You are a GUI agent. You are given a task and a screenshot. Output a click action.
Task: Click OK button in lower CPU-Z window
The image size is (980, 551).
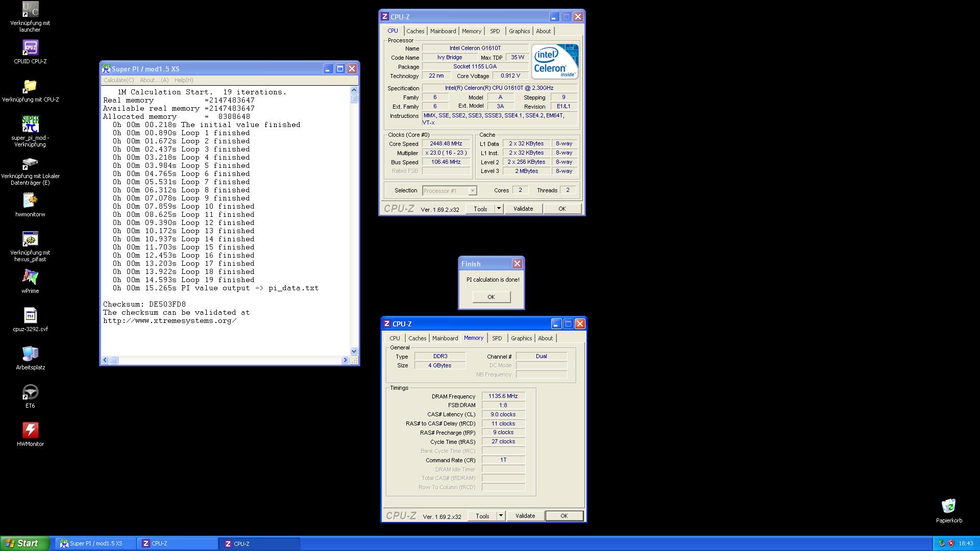pos(564,516)
